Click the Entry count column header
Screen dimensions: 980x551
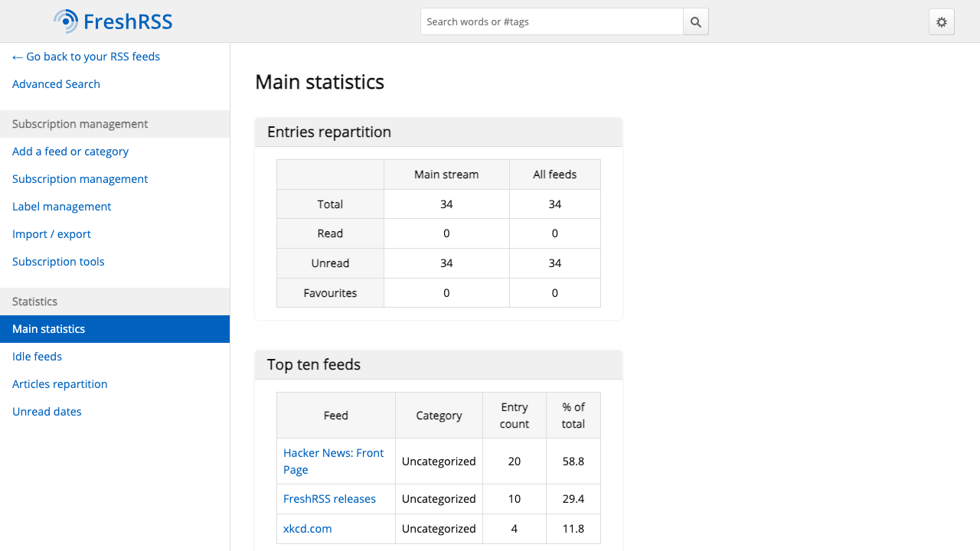pyautogui.click(x=514, y=416)
